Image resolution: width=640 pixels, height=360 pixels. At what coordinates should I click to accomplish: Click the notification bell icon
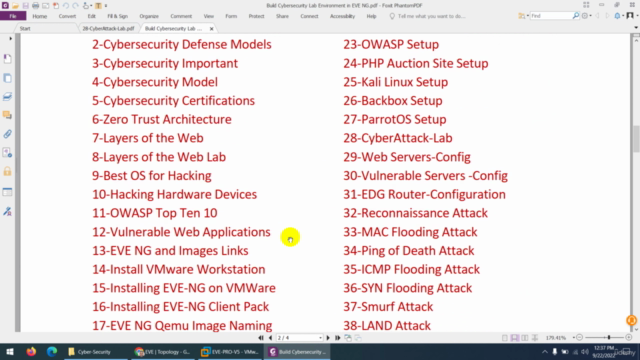click(617, 16)
